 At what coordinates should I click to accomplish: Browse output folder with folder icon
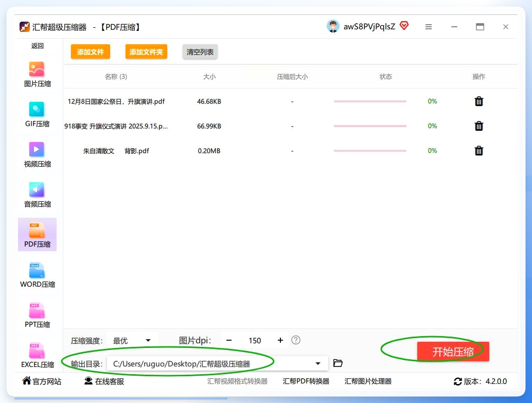pyautogui.click(x=338, y=363)
